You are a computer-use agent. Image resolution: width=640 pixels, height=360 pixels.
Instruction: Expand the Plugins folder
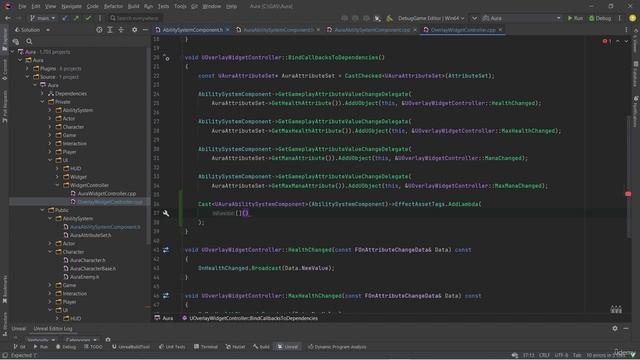27,69
